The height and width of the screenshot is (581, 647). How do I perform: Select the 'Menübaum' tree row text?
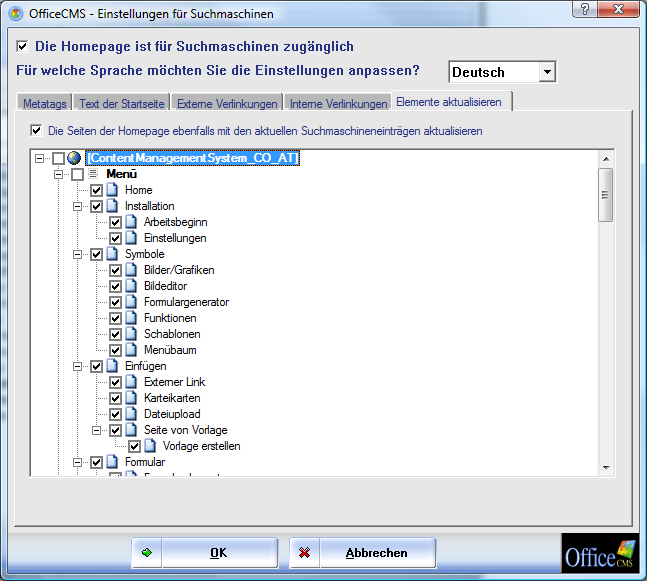pos(170,350)
